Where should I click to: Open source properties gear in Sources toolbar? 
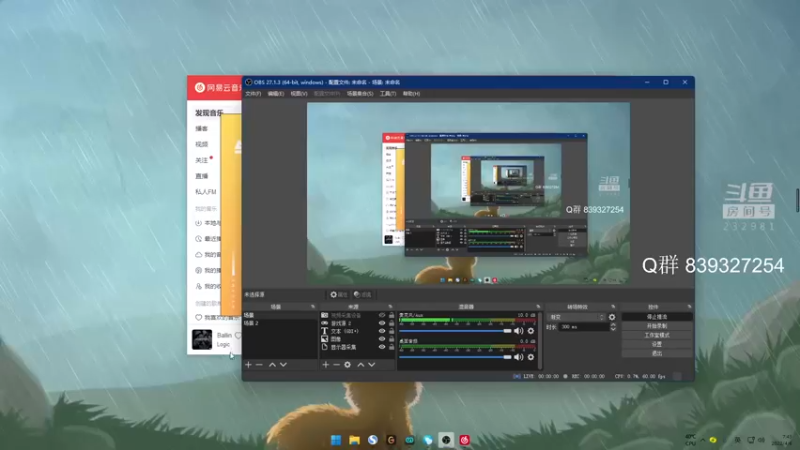347,365
